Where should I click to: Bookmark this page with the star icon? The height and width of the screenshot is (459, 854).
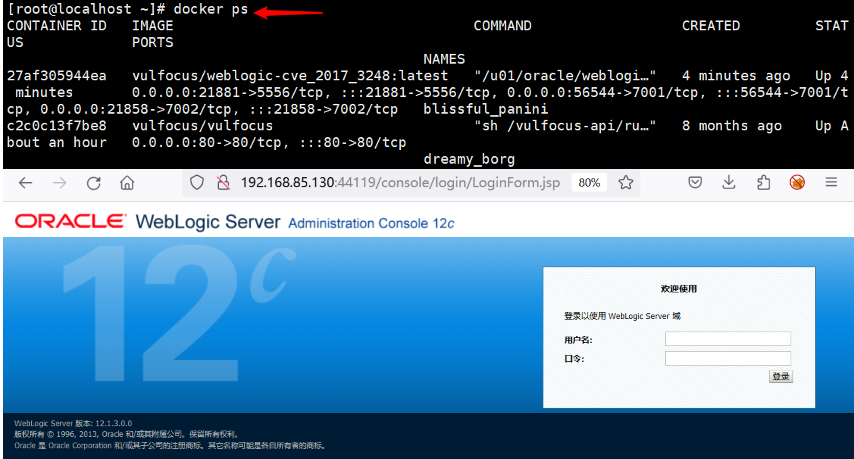coord(626,182)
